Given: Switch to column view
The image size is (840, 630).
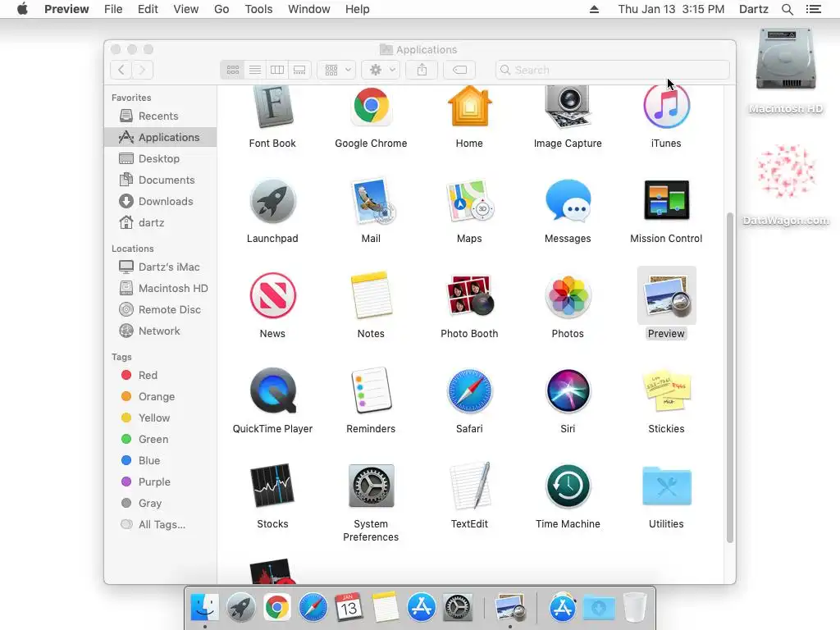Looking at the screenshot, I should point(277,70).
